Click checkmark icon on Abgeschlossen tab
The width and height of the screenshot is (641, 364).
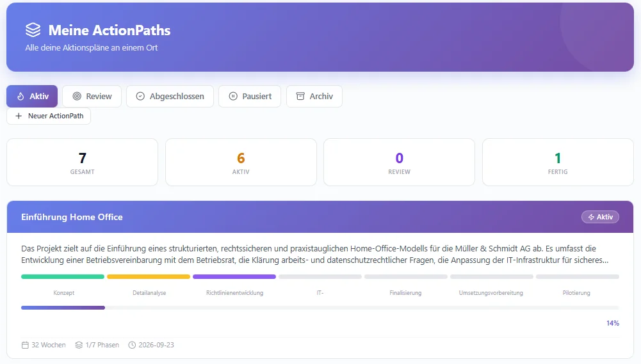(x=140, y=97)
